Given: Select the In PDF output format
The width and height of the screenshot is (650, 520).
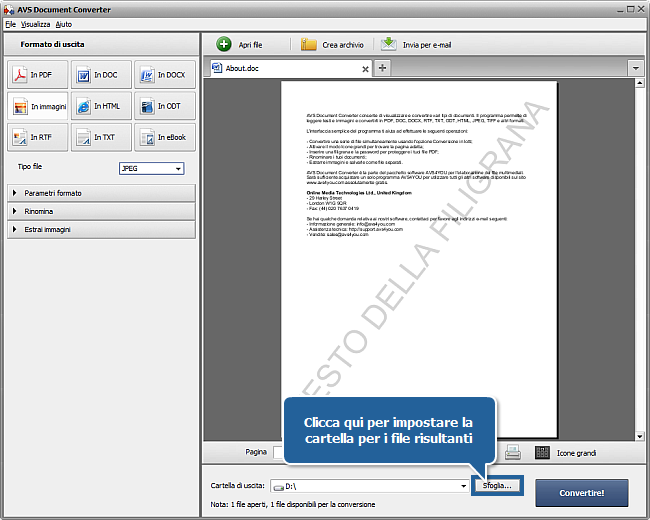Looking at the screenshot, I should pos(37,75).
